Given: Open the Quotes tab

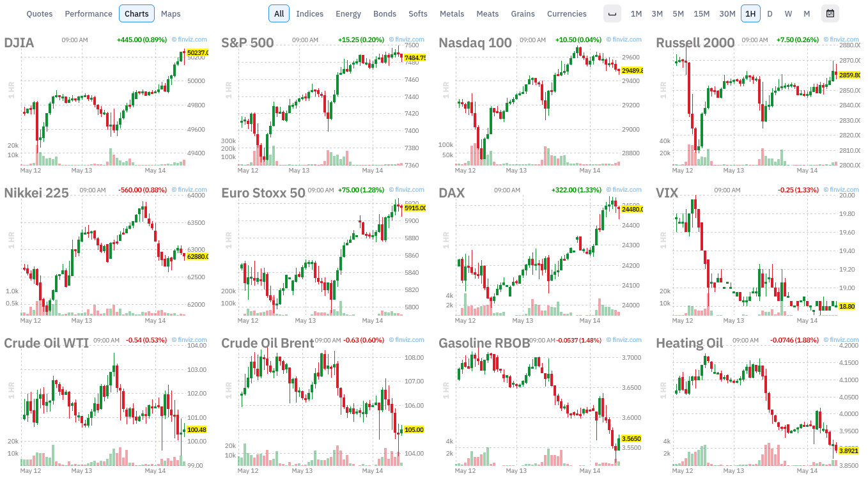Looking at the screenshot, I should coord(40,13).
